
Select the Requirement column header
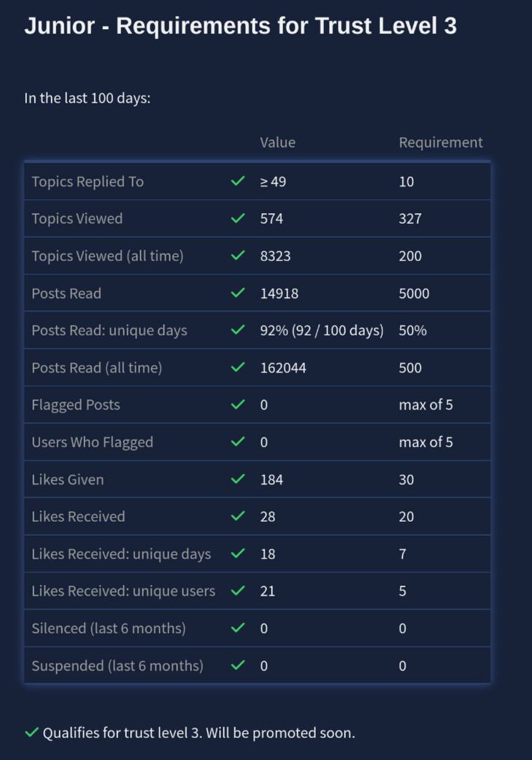pyautogui.click(x=440, y=142)
